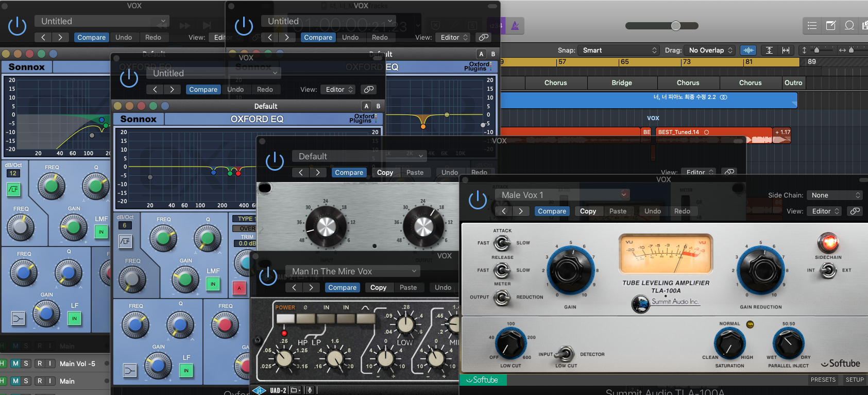
Task: Adjust the master volume slider knob
Action: 676,26
